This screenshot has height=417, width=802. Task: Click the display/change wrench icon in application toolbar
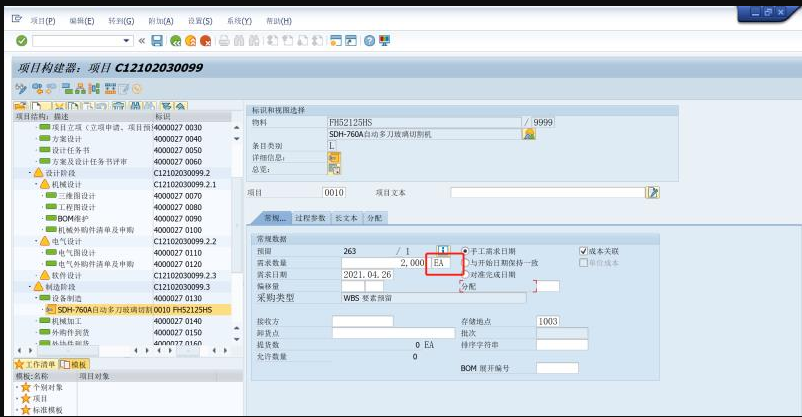20,89
